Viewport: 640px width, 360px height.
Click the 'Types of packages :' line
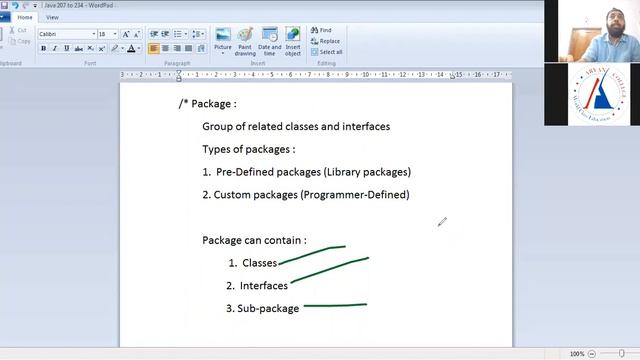pos(249,149)
